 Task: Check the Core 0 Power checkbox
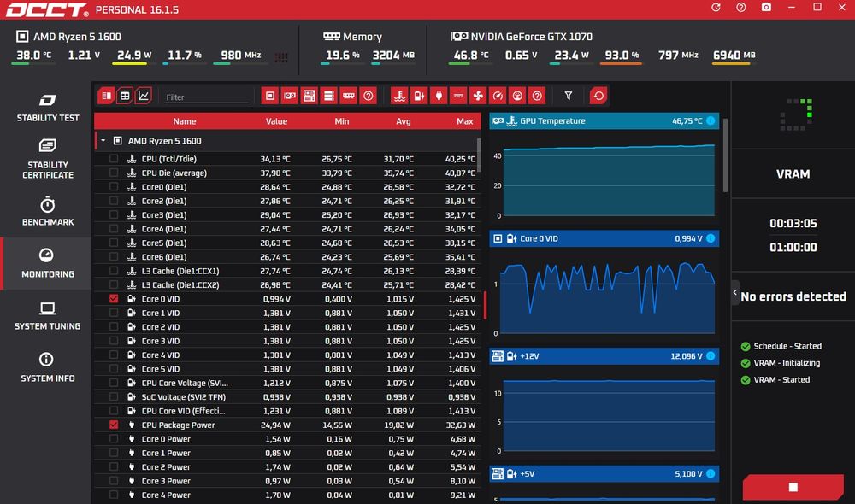(114, 438)
